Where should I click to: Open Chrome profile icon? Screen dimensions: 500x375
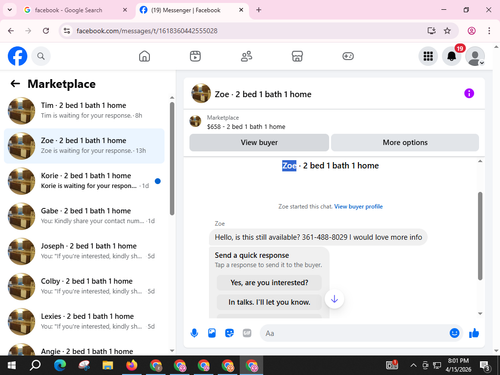click(472, 31)
